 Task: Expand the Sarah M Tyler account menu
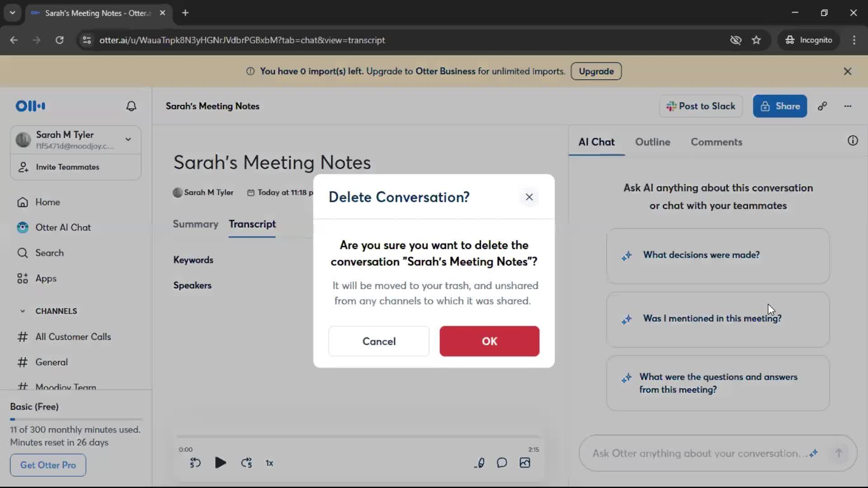point(128,140)
